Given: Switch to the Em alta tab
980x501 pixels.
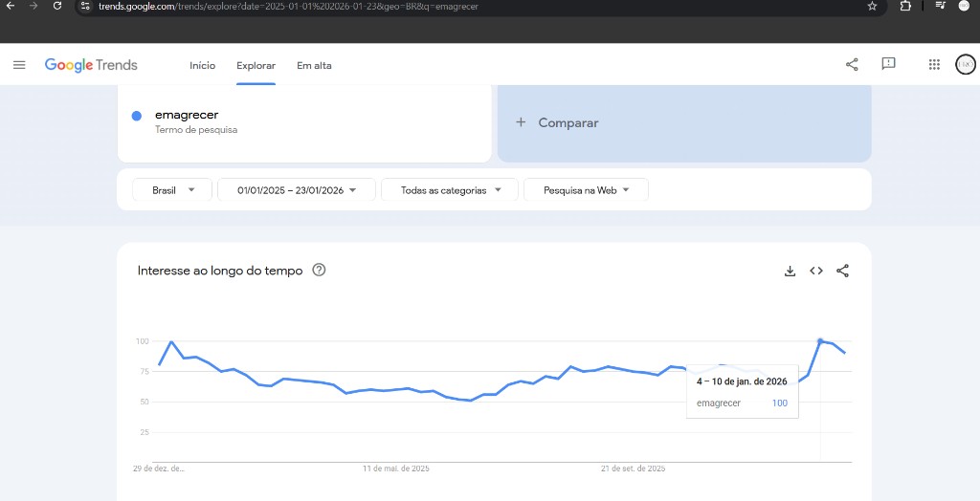Looking at the screenshot, I should (x=314, y=65).
